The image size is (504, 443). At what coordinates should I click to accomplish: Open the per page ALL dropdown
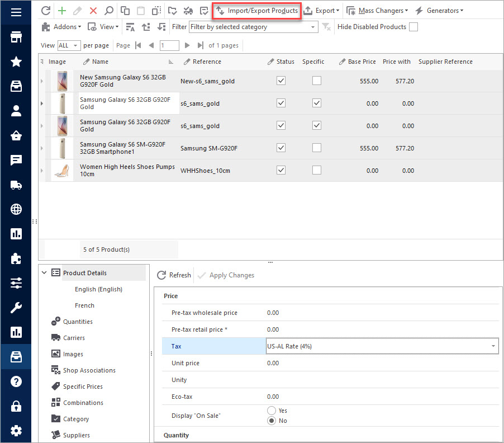[69, 45]
